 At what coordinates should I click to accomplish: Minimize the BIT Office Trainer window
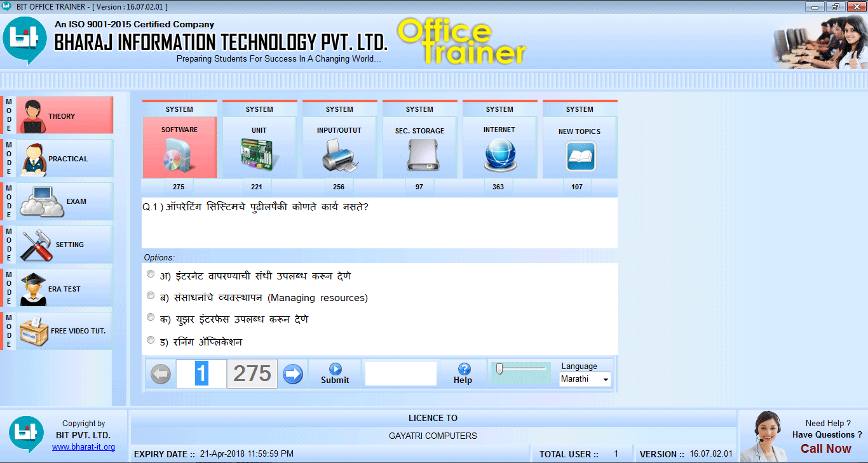(815, 6)
